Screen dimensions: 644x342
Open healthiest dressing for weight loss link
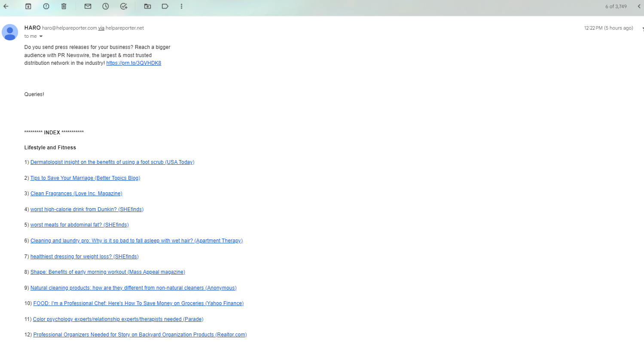[x=85, y=257]
